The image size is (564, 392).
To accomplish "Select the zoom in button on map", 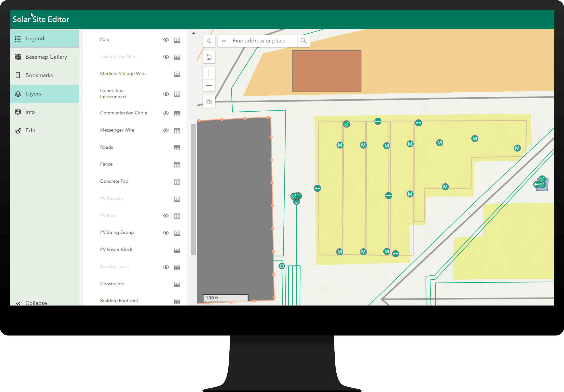I will coord(209,73).
